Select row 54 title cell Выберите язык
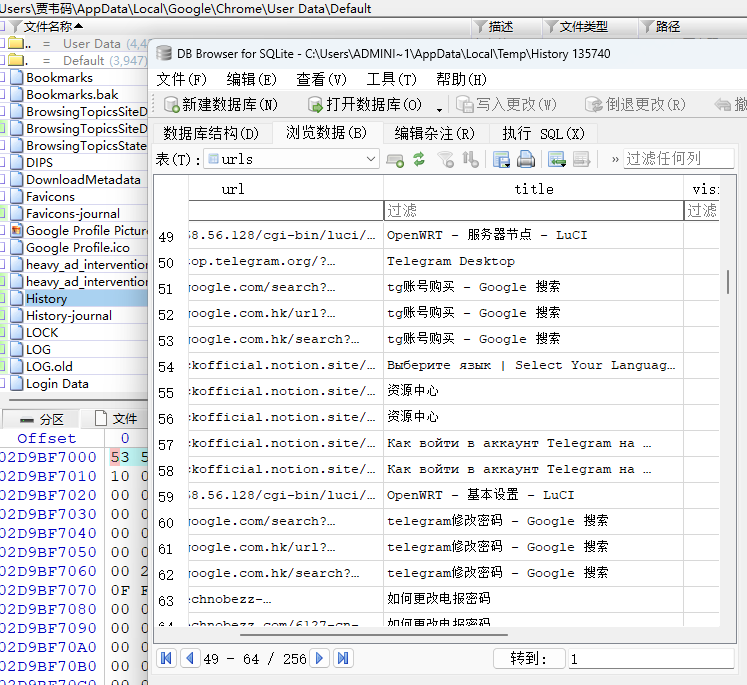Screen dimensions: 747x685 coord(534,365)
